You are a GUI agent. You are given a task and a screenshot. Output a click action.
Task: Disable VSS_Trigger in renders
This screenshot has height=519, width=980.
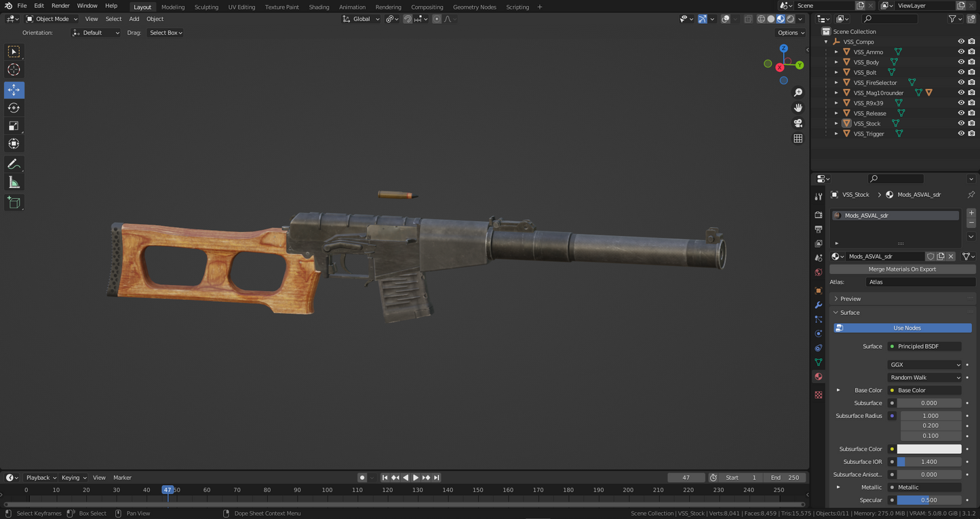click(x=971, y=134)
